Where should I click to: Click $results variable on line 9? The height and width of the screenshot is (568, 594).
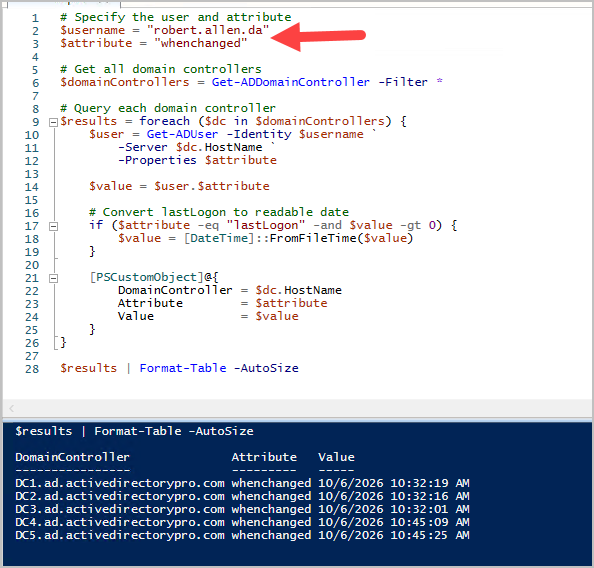click(89, 121)
